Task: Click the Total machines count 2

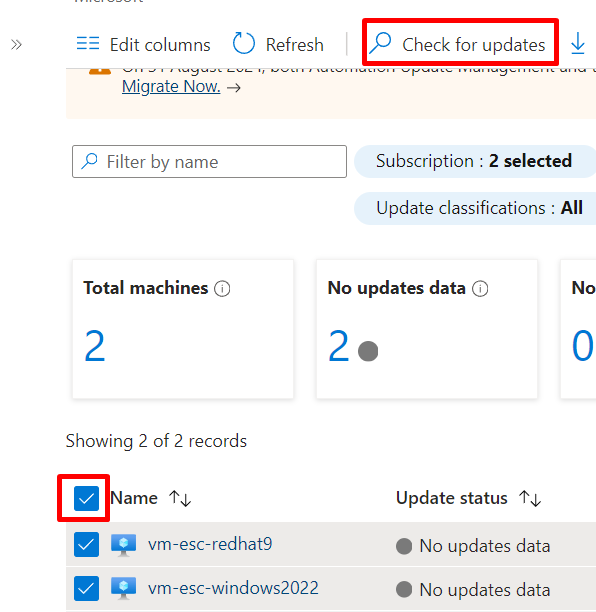Action: click(x=95, y=345)
